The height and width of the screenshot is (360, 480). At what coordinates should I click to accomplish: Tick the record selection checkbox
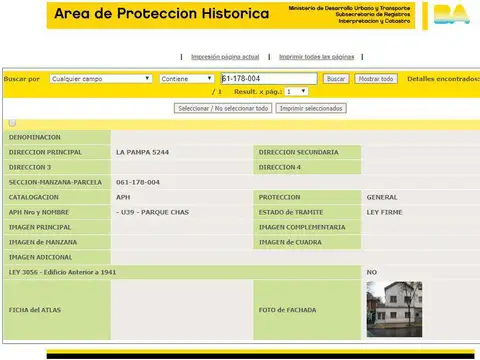click(x=12, y=123)
